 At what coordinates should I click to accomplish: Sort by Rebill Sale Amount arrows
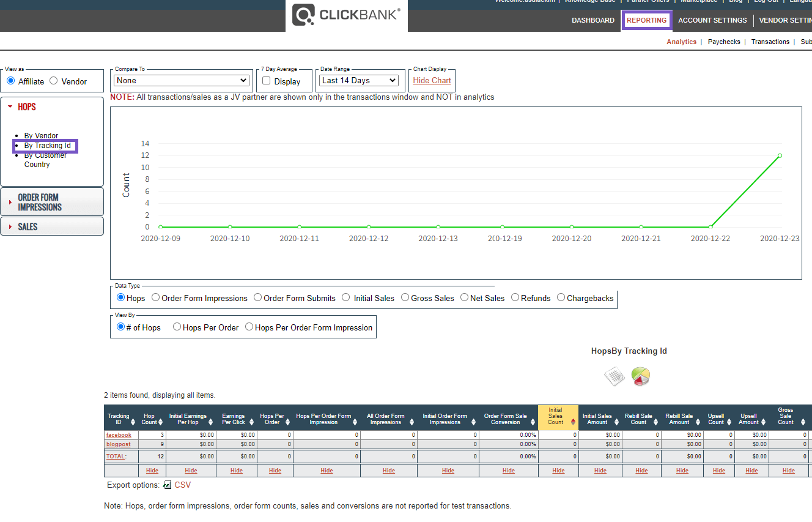click(698, 422)
